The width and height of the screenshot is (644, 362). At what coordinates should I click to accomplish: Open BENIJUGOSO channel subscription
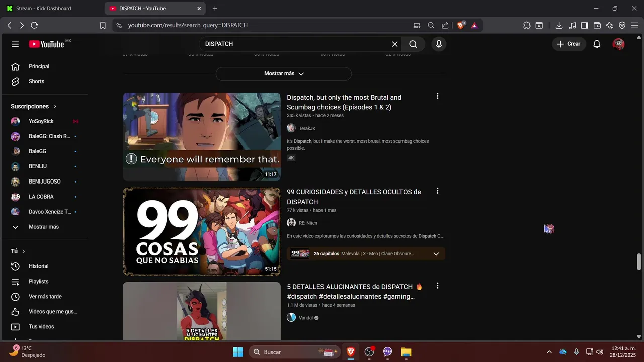pyautogui.click(x=44, y=182)
